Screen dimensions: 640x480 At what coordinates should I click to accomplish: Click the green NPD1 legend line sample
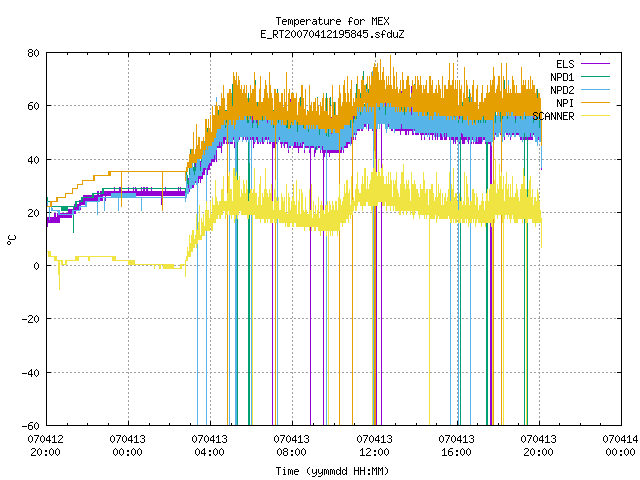(x=595, y=77)
